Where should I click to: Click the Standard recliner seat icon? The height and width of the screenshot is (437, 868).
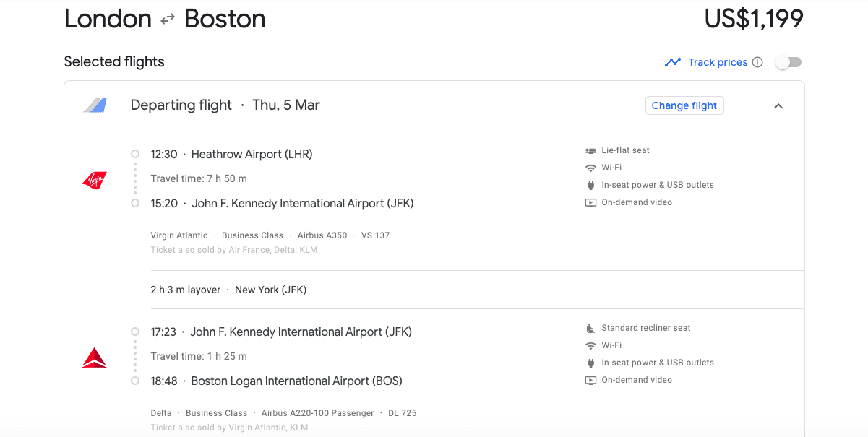pos(590,328)
